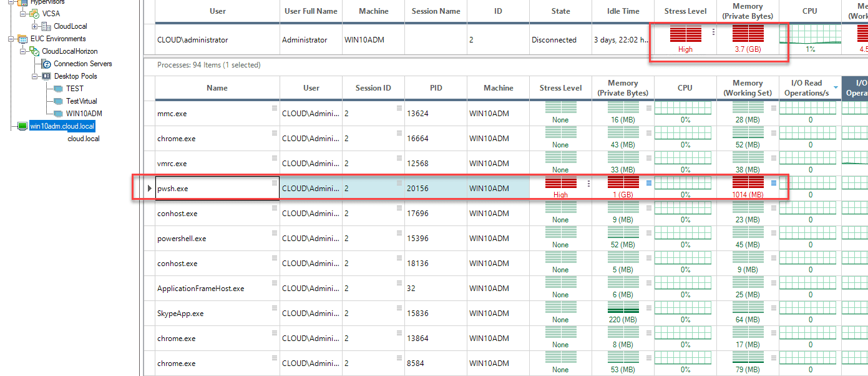
Task: Select the TestVirtual desktop pool
Action: pyautogui.click(x=81, y=101)
